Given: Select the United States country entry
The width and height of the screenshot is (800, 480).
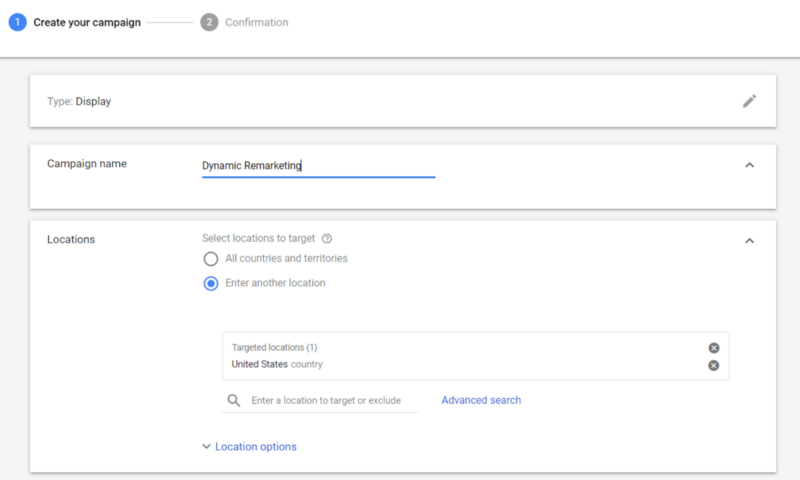Looking at the screenshot, I should (277, 364).
